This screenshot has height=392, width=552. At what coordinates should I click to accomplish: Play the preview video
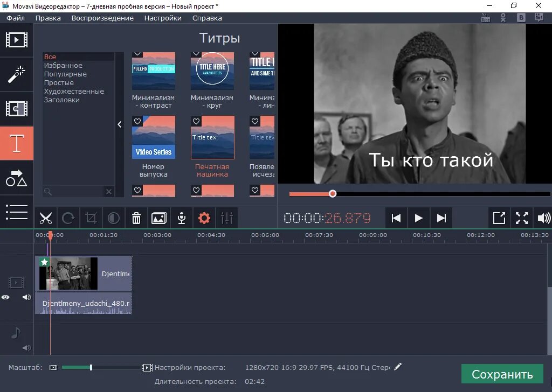[x=418, y=218]
